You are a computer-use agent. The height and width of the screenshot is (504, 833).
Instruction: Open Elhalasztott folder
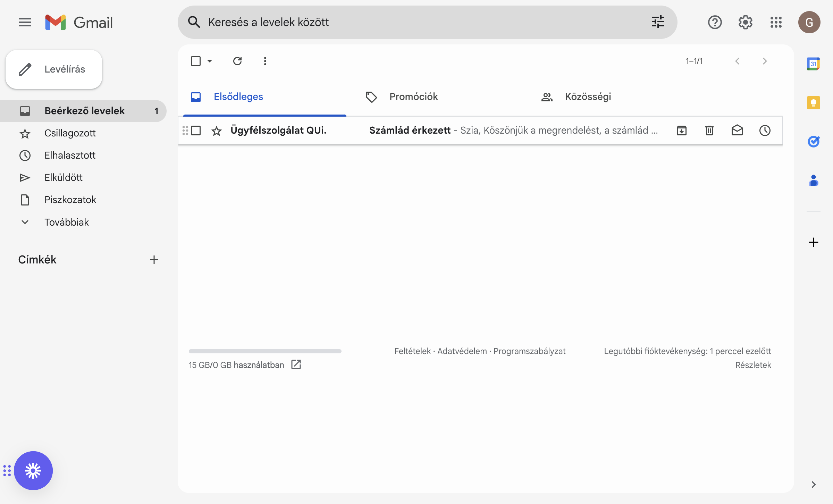[x=83, y=156]
